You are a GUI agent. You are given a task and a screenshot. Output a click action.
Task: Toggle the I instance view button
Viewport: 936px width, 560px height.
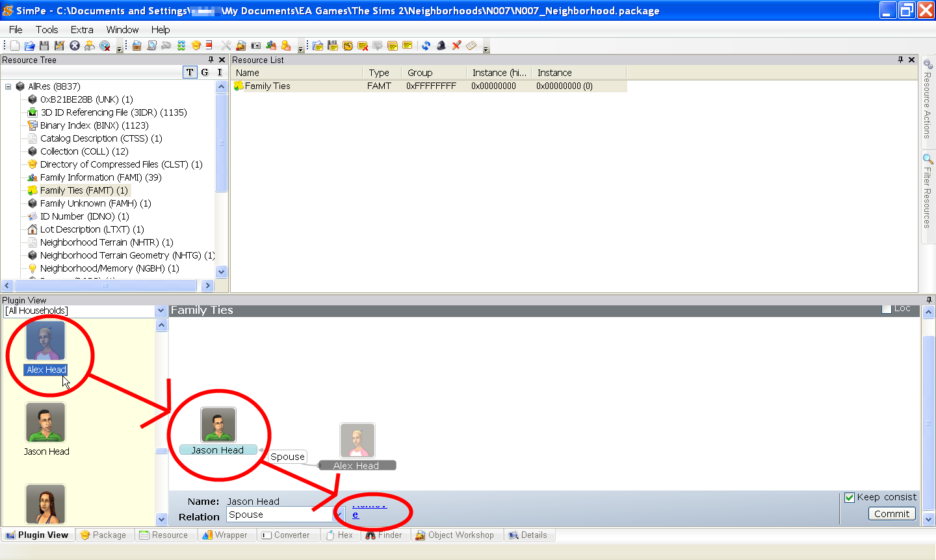[x=220, y=72]
